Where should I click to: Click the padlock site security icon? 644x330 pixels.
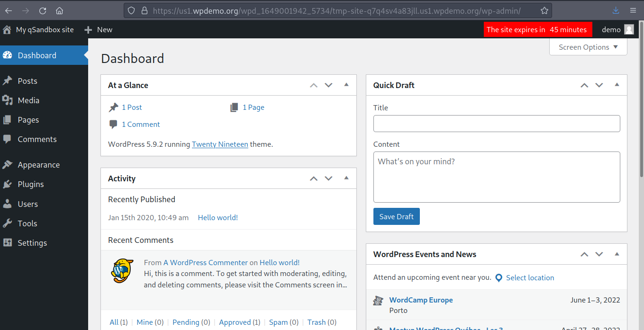click(144, 10)
